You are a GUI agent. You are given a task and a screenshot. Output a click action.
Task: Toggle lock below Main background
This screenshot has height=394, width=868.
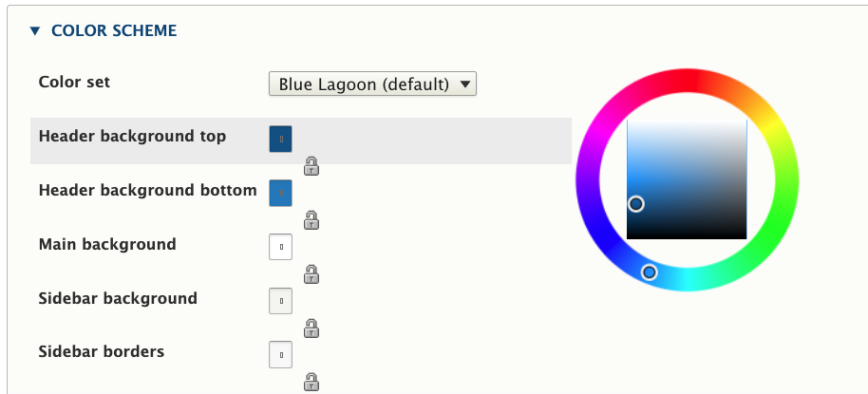tap(311, 274)
